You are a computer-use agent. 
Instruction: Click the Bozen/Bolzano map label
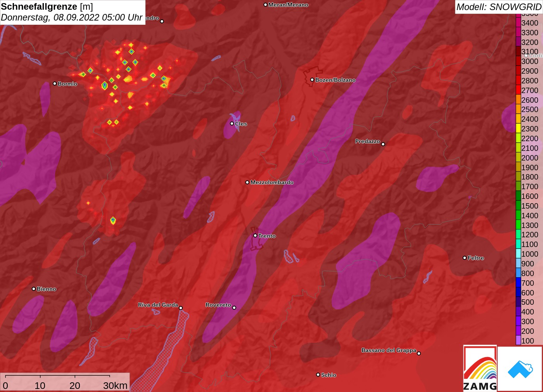click(x=335, y=80)
